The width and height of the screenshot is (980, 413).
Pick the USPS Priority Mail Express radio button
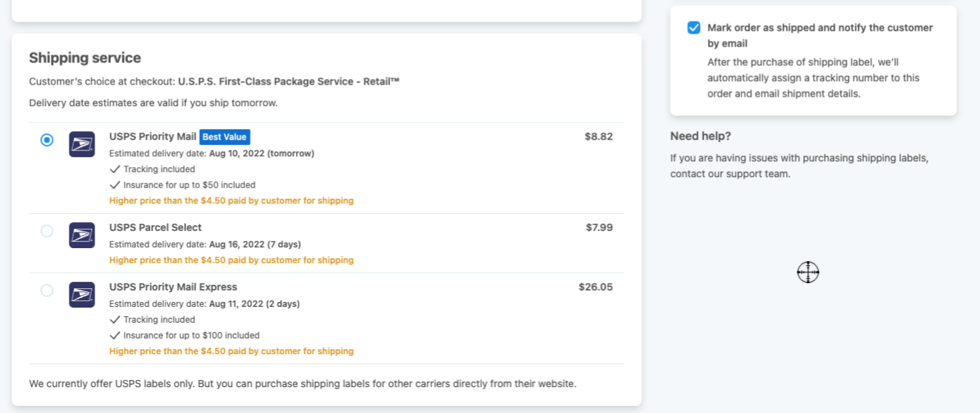(x=47, y=290)
